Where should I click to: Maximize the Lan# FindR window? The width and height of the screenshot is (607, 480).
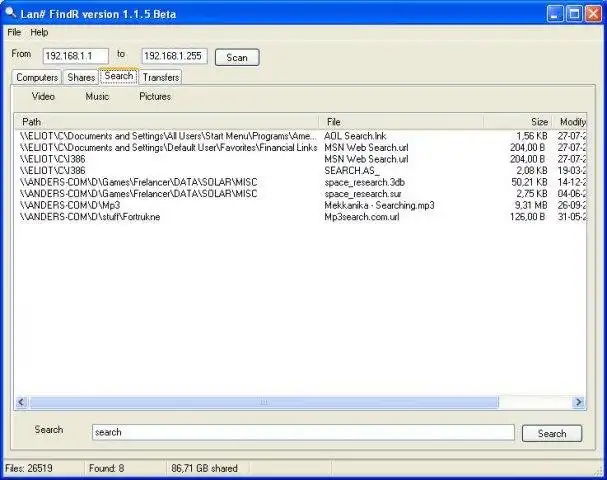tap(574, 14)
